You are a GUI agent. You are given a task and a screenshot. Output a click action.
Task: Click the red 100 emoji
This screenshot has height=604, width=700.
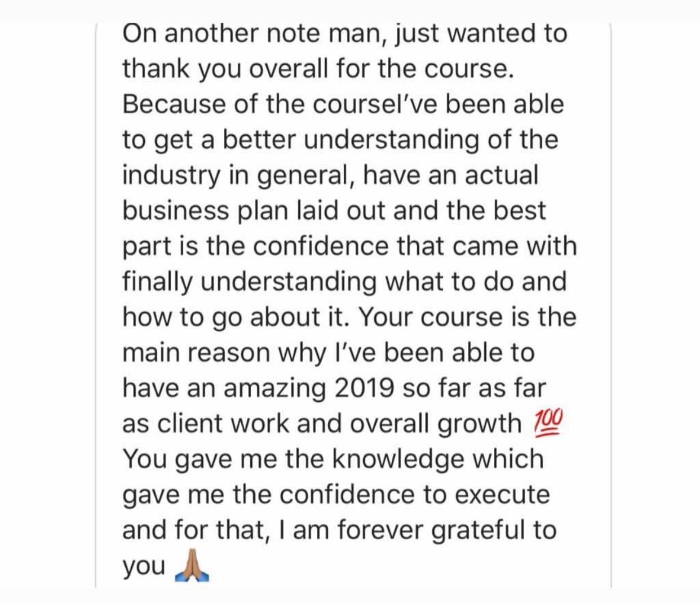pos(547,424)
